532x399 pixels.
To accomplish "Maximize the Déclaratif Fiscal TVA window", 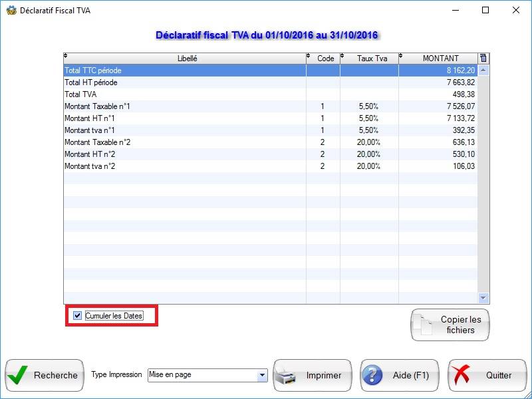I will (485, 11).
